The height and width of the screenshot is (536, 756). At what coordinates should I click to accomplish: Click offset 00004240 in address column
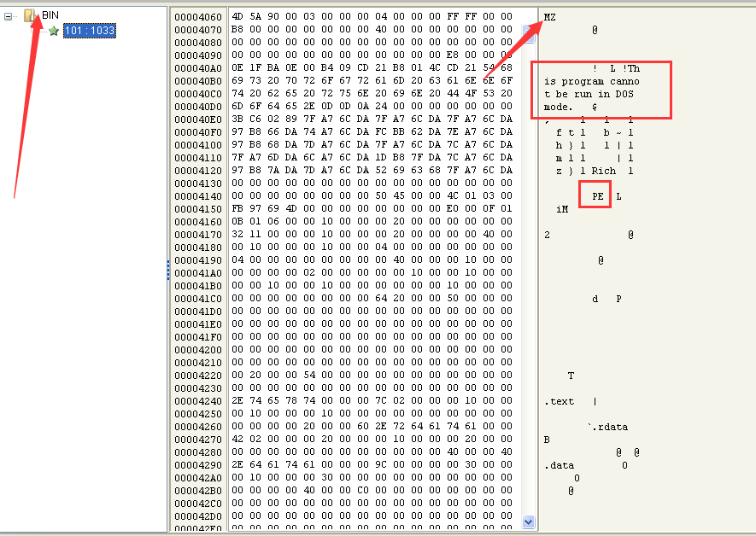197,401
